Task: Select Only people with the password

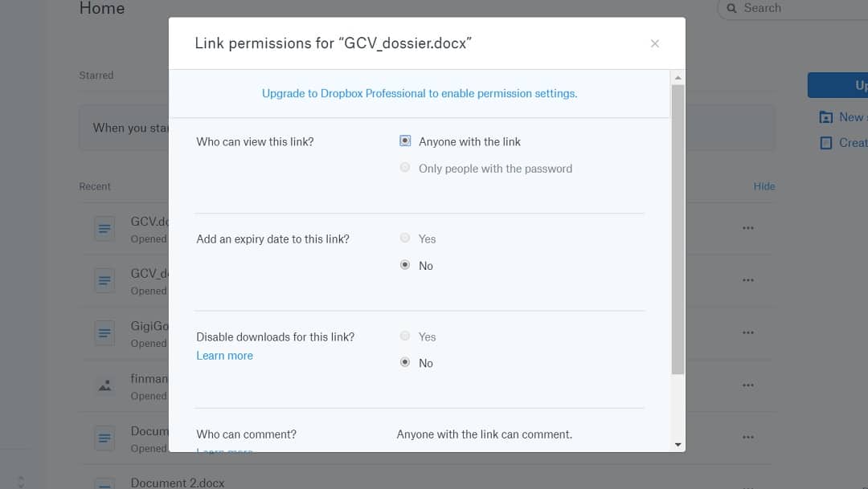Action: [405, 168]
